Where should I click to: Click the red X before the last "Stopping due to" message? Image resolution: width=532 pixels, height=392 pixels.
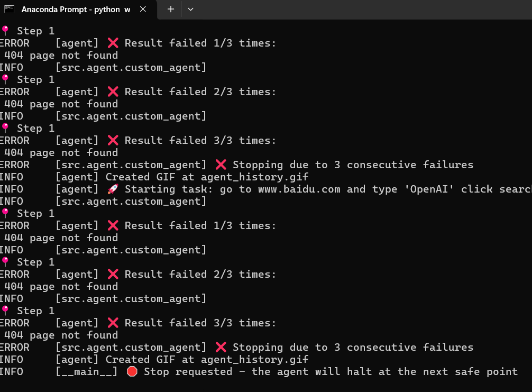(221, 347)
